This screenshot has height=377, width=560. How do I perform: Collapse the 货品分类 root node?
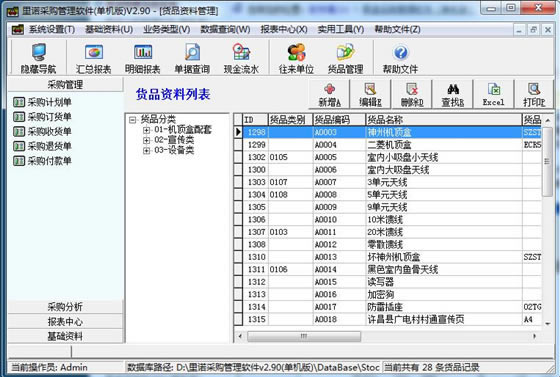click(132, 120)
